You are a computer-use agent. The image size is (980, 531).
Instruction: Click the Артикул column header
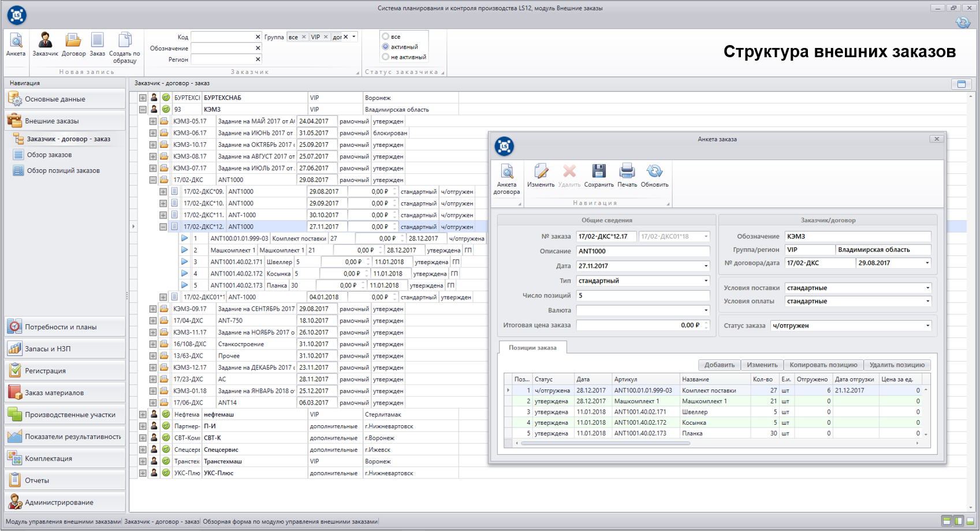pyautogui.click(x=645, y=380)
